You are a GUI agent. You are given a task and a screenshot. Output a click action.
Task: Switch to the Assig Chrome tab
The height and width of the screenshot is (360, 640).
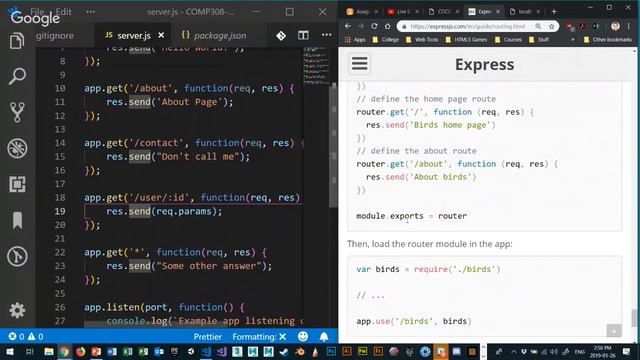click(362, 11)
